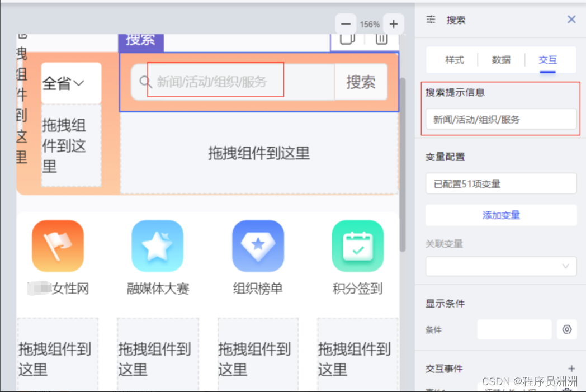
Task: Click the filter icon beside 搜索 panel title
Action: (431, 20)
